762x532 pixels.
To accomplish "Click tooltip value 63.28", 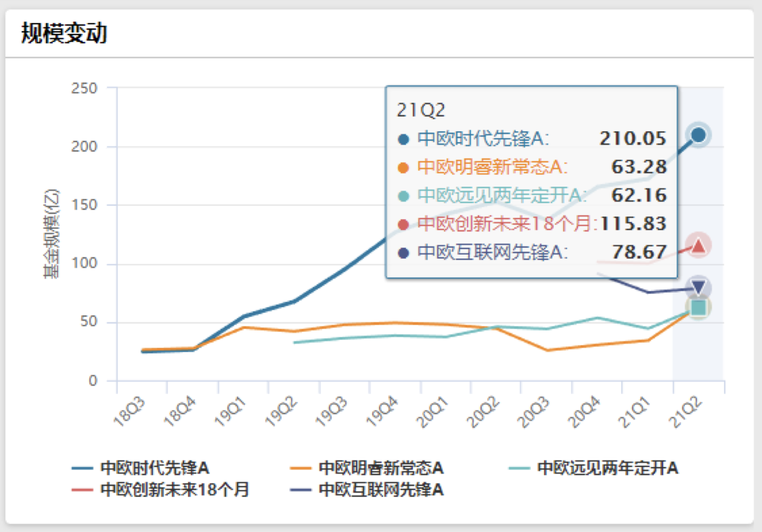I will pos(639,167).
